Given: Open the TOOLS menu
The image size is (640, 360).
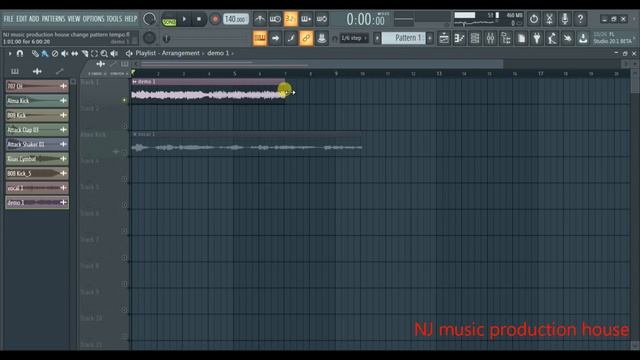Looking at the screenshot, I should tap(114, 19).
